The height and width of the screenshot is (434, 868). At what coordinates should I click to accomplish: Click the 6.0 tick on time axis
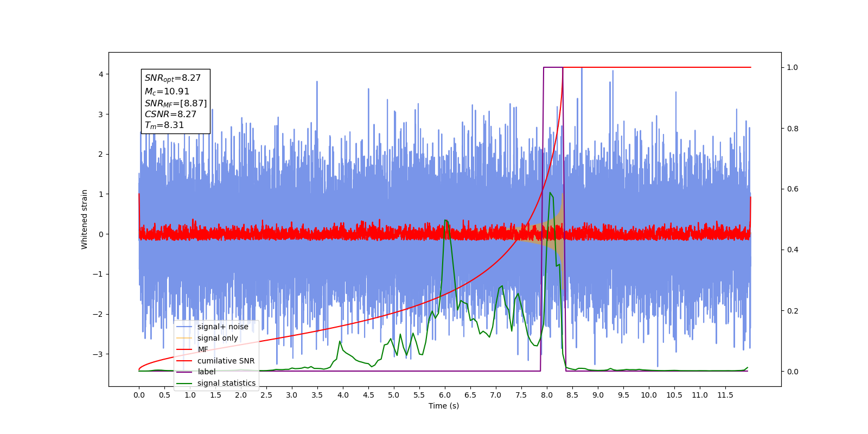coord(445,395)
